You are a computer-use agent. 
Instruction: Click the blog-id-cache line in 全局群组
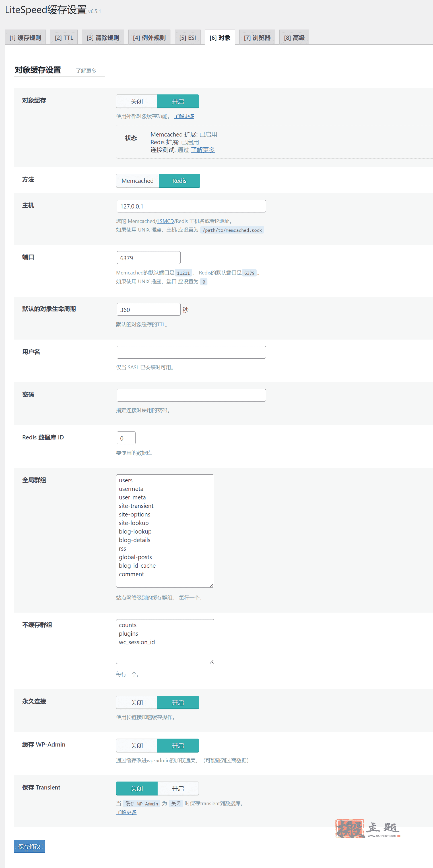[137, 566]
